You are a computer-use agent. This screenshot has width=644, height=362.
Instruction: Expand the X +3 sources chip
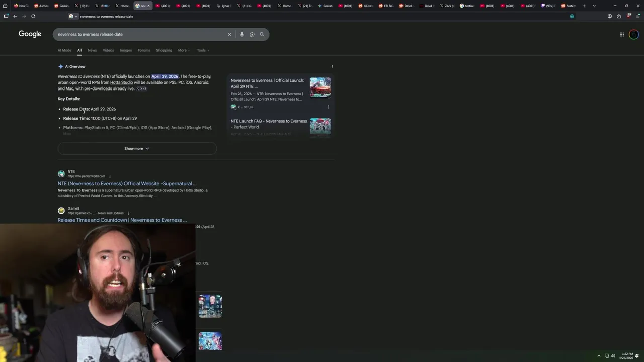[141, 88]
